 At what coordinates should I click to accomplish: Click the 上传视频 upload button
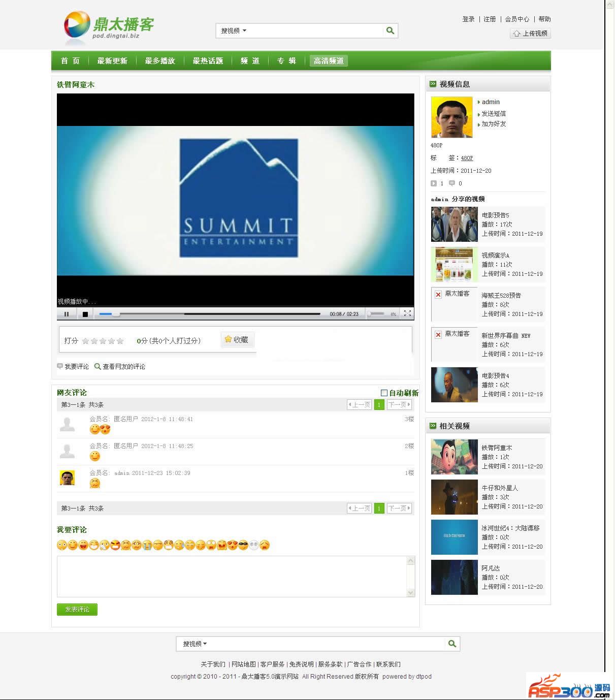coord(530,34)
